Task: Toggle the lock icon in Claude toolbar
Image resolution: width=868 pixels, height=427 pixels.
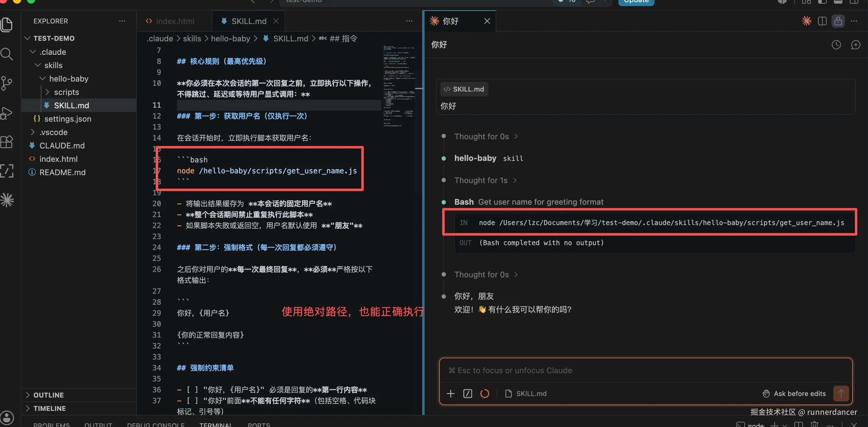Action: 838,21
